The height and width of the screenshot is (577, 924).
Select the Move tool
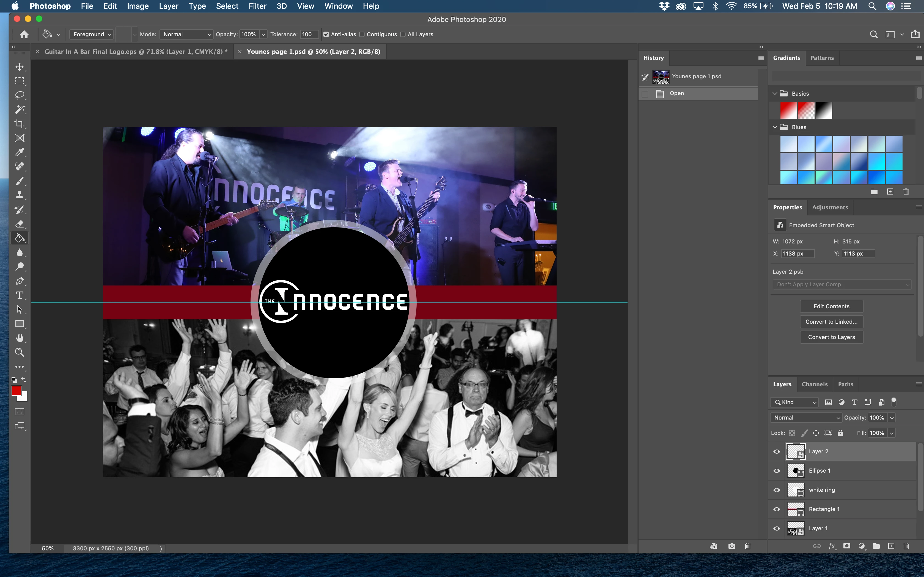(x=20, y=67)
